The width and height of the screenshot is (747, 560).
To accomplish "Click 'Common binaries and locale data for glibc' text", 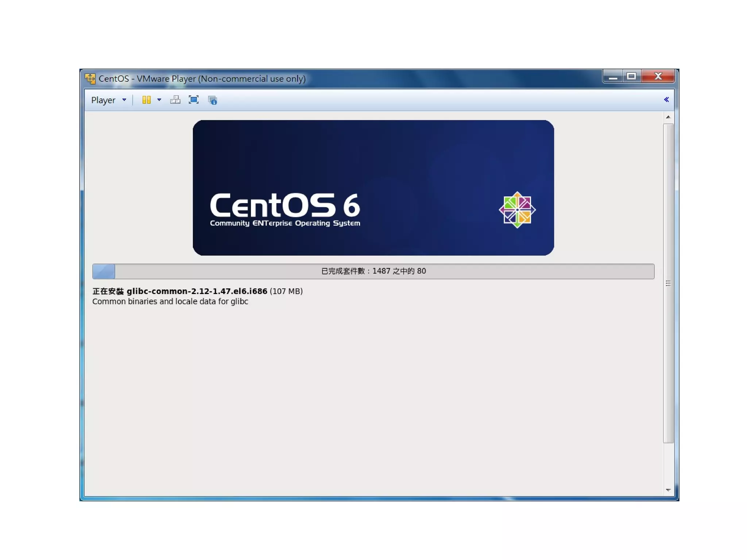I will 170,301.
